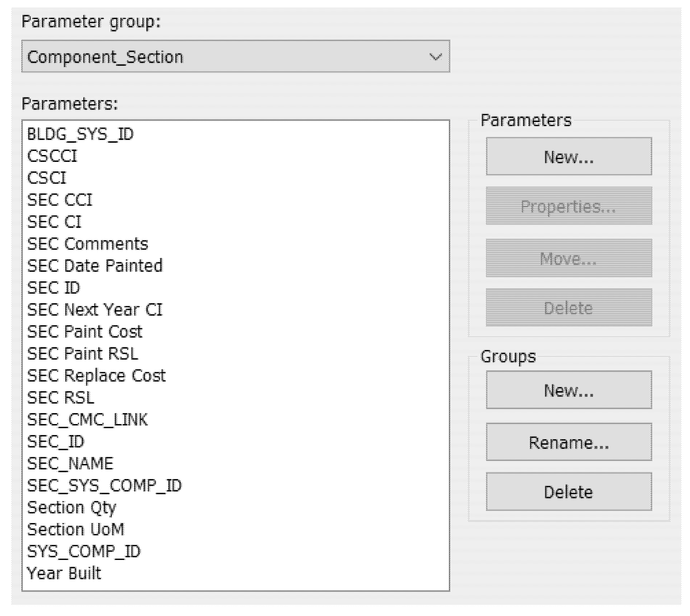Select Year Built in parameters list
This screenshot has height=616, width=690.
(x=64, y=574)
